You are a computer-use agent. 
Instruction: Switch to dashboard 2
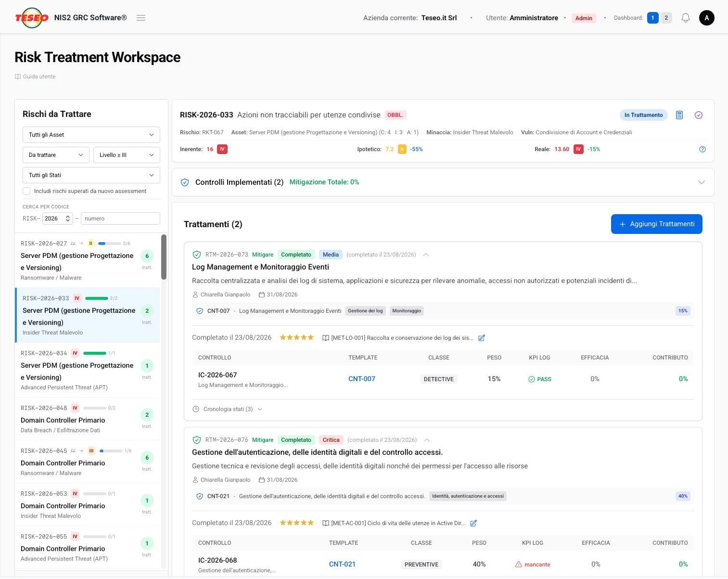pyautogui.click(x=666, y=18)
